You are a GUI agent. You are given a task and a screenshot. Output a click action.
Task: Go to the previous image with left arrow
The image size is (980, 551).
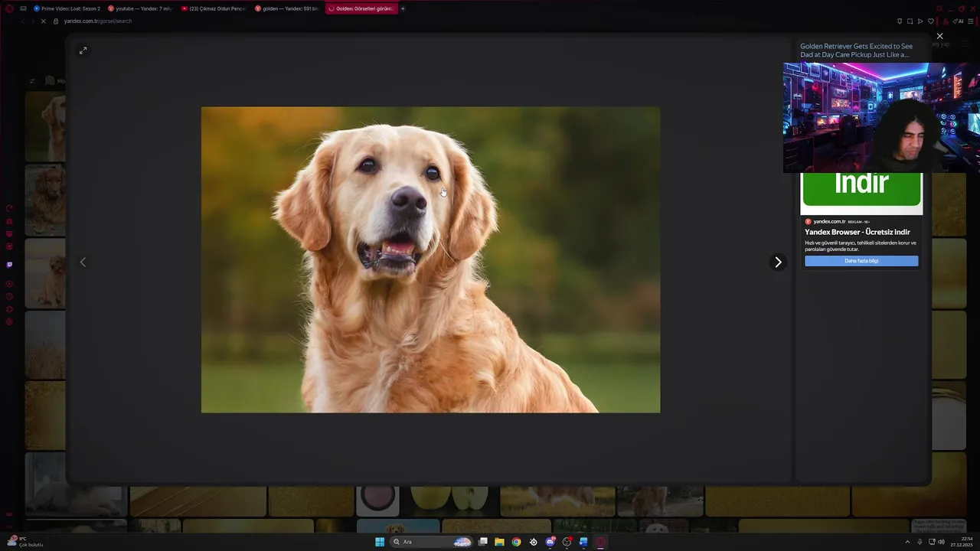pos(83,262)
